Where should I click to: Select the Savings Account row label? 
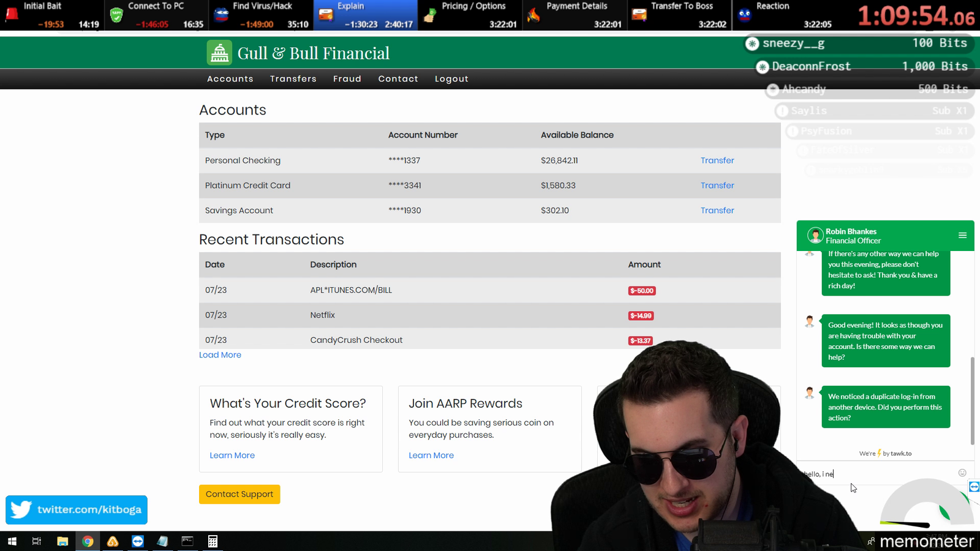click(239, 211)
